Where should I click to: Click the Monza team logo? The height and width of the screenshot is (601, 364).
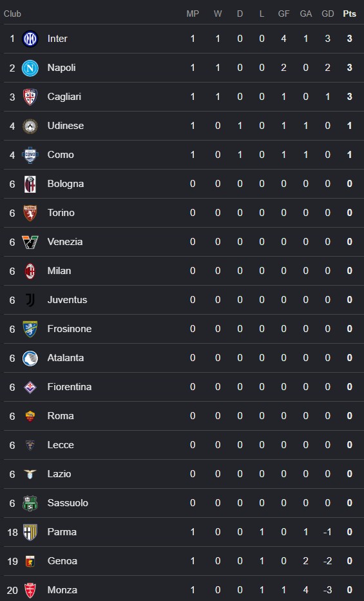30,590
